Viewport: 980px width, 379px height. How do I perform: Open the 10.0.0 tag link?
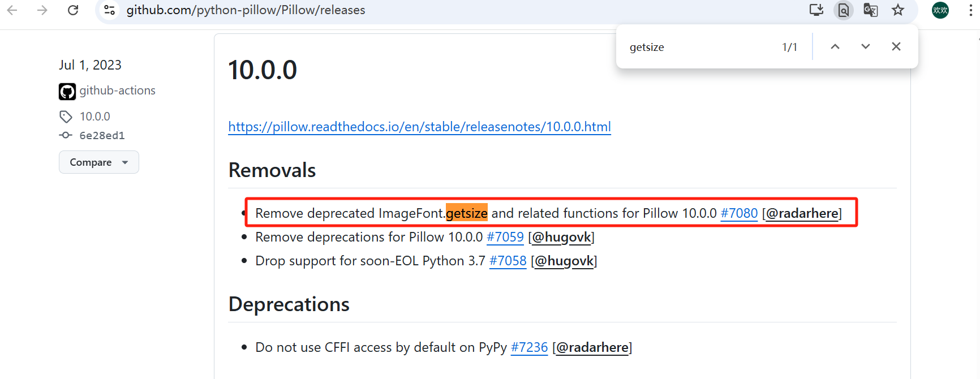94,117
